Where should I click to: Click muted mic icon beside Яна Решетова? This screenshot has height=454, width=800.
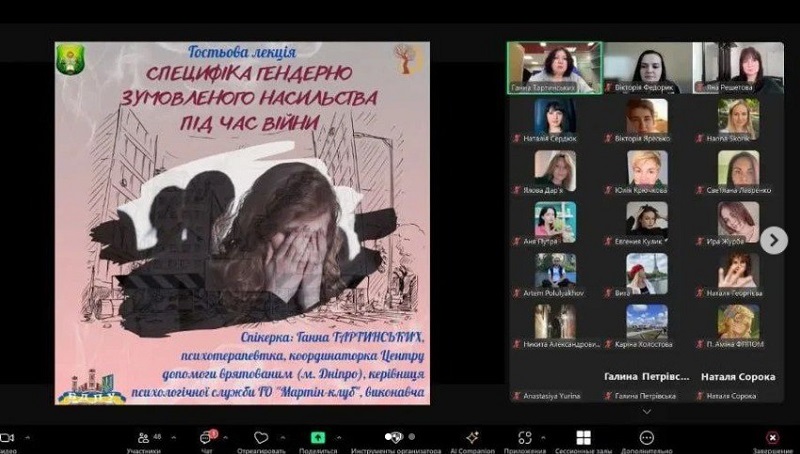pyautogui.click(x=701, y=87)
